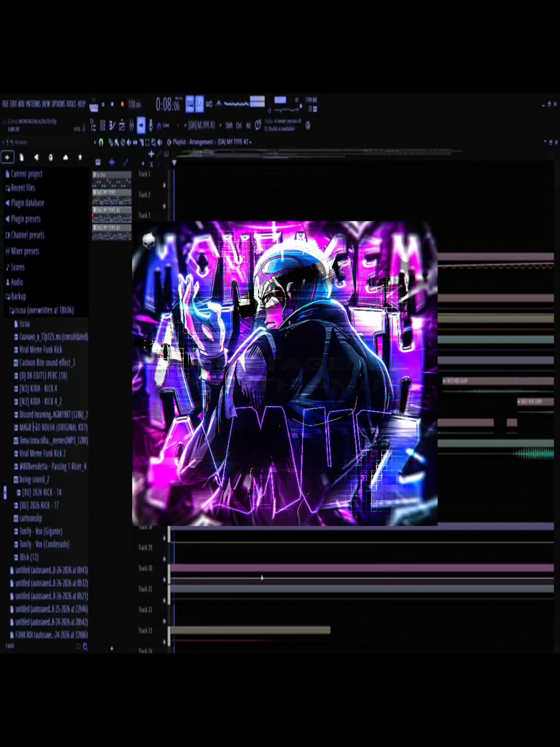Collapse the "Iscoa (overwritten at 18h06)" folder
The width and height of the screenshot is (560, 747).
point(42,311)
